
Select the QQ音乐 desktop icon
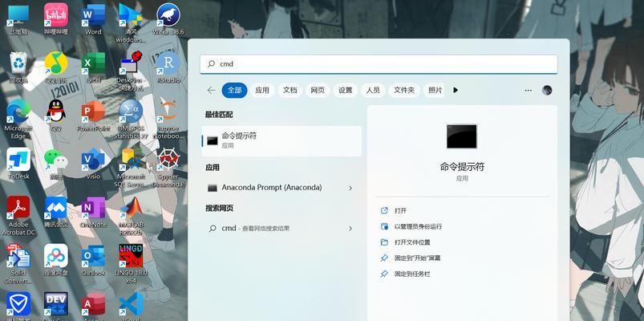point(56,67)
